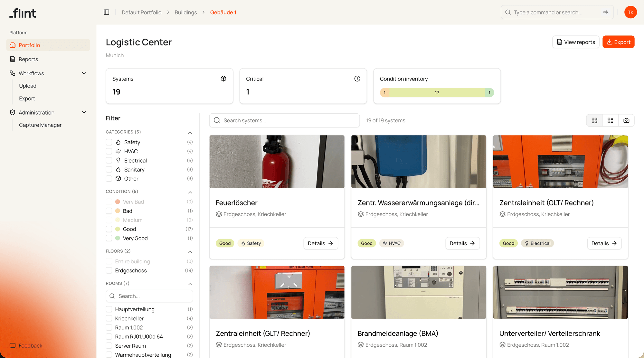
Task: Click the Sanitary droplet category icon
Action: coord(118,169)
